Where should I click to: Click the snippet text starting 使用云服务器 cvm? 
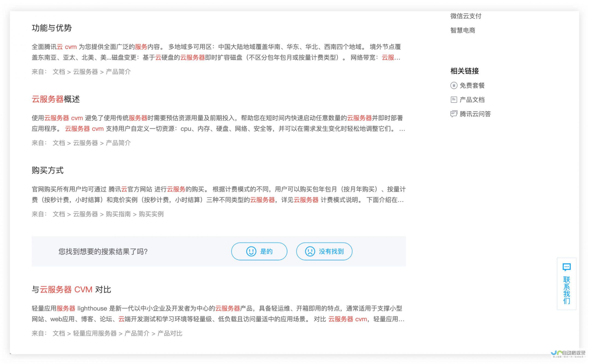point(218,123)
